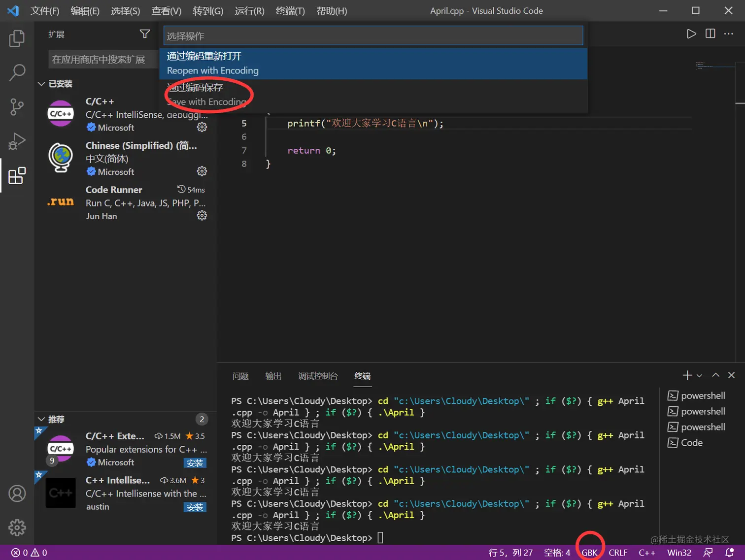Open the Search view icon
This screenshot has height=560, width=745.
coord(17,72)
